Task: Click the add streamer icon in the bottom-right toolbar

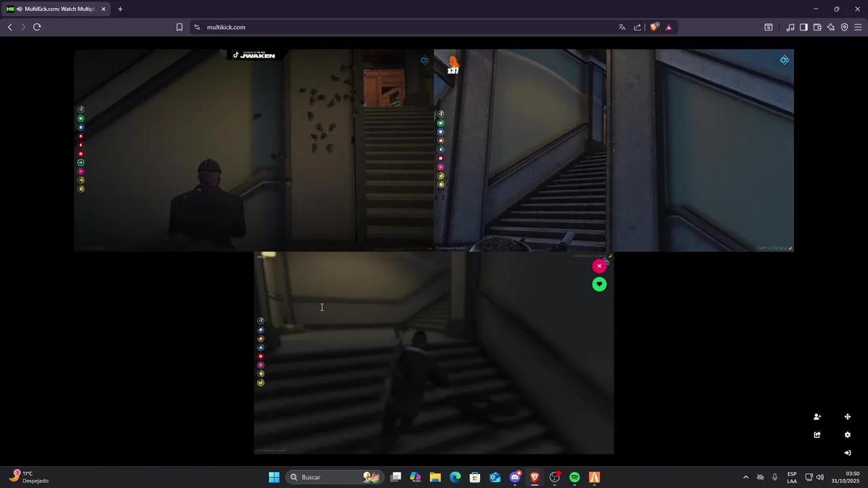Action: tap(817, 417)
